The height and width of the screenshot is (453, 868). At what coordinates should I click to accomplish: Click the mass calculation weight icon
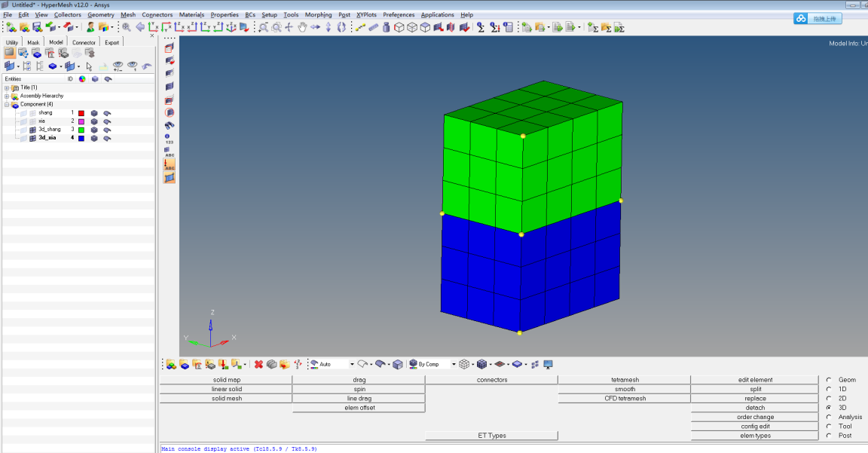click(x=387, y=27)
